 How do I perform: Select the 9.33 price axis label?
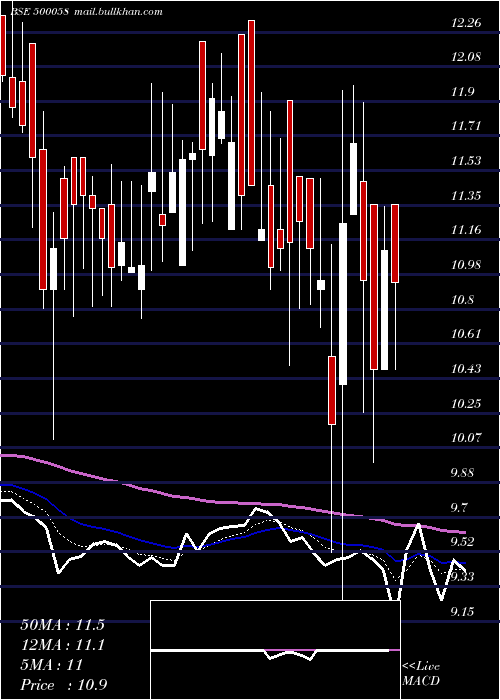click(462, 576)
